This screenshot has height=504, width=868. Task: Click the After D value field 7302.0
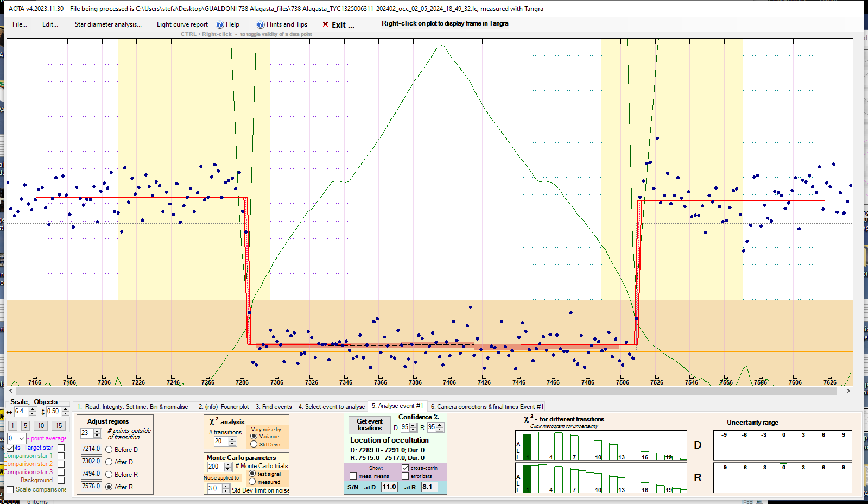pyautogui.click(x=91, y=462)
